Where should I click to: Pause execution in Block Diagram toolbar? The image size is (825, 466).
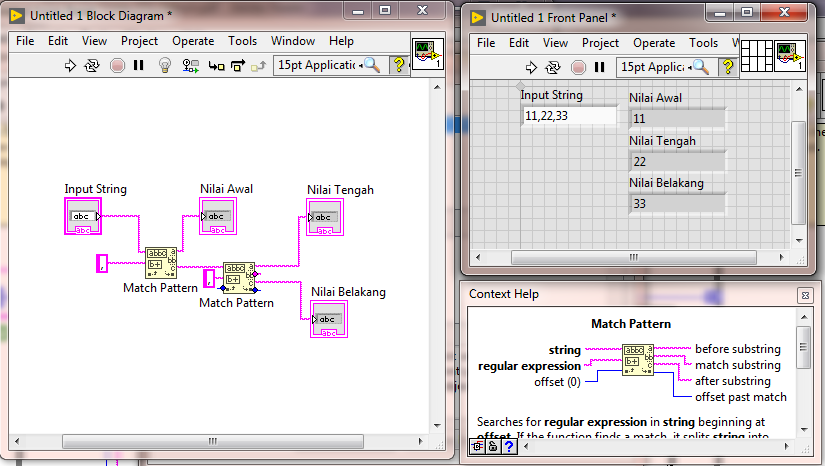click(x=138, y=65)
